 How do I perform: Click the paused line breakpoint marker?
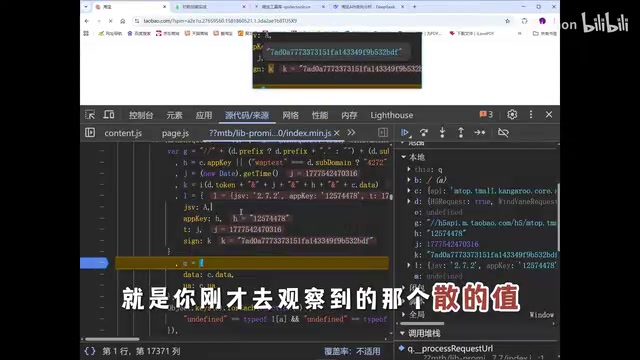94,263
